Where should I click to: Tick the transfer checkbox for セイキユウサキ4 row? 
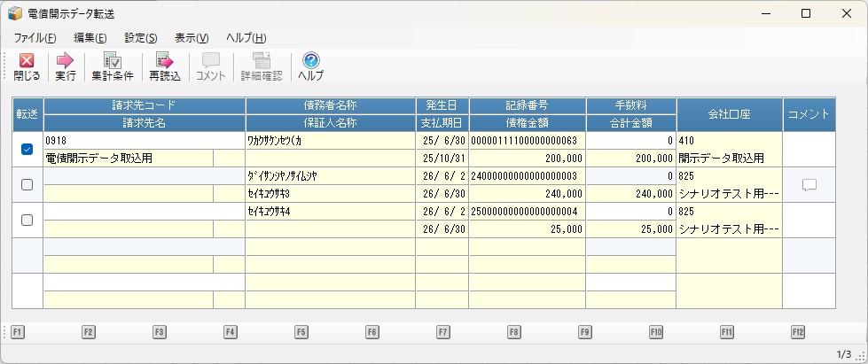pos(27,221)
